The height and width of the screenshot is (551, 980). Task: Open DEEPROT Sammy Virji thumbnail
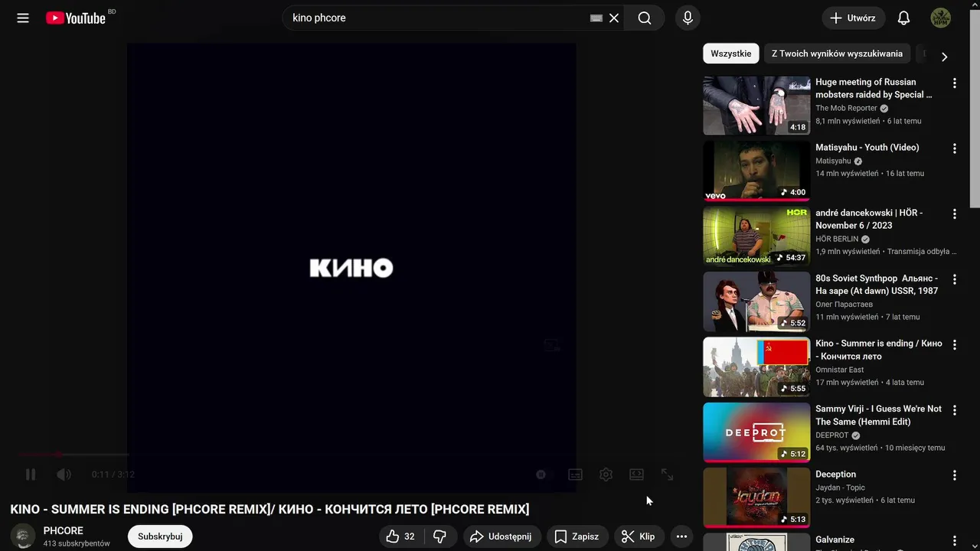756,432
